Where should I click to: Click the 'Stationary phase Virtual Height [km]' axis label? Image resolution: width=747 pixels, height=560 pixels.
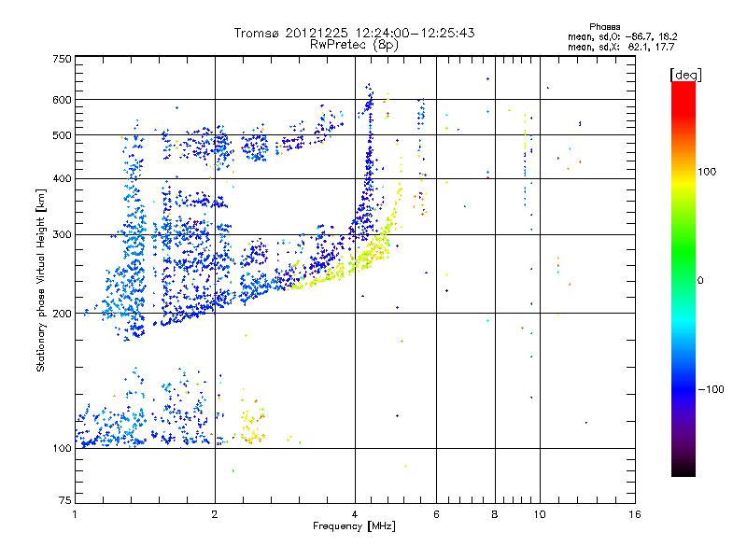click(41, 280)
